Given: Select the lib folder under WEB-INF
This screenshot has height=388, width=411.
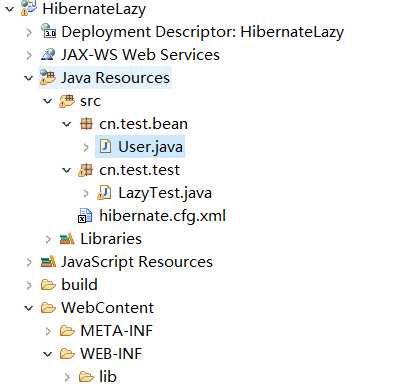Looking at the screenshot, I should tap(108, 377).
